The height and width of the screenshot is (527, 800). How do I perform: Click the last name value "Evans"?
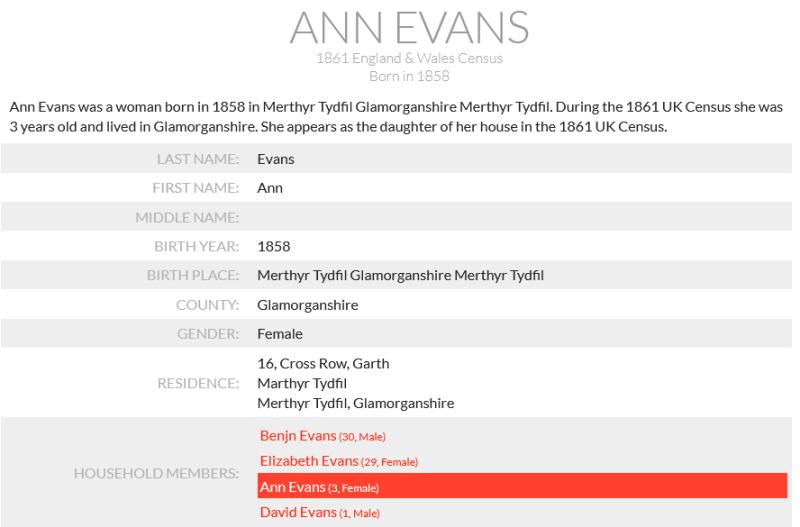click(x=275, y=158)
